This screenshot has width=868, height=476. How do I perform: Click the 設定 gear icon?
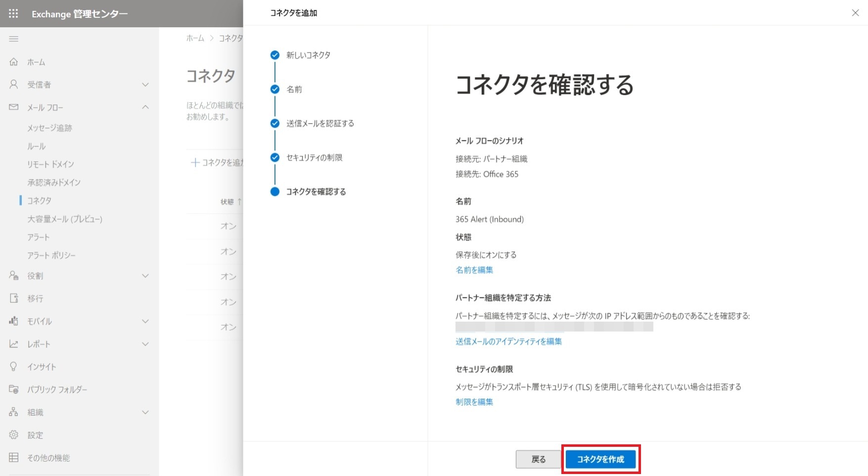click(x=14, y=435)
